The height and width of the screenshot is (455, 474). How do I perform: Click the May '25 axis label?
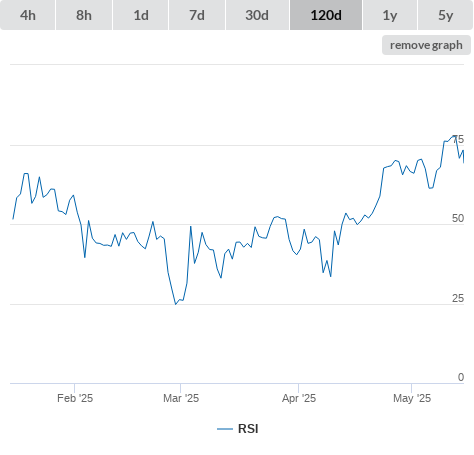412,398
